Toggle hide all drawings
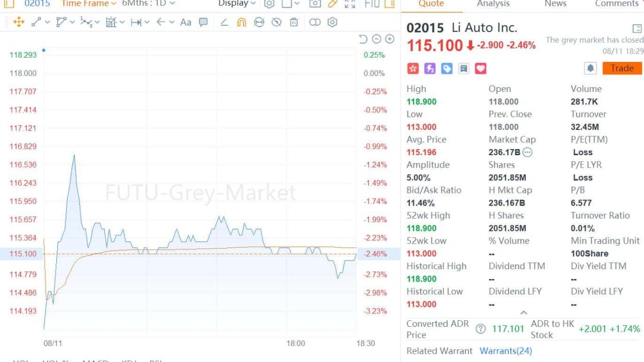The image size is (644, 362). 277,22
